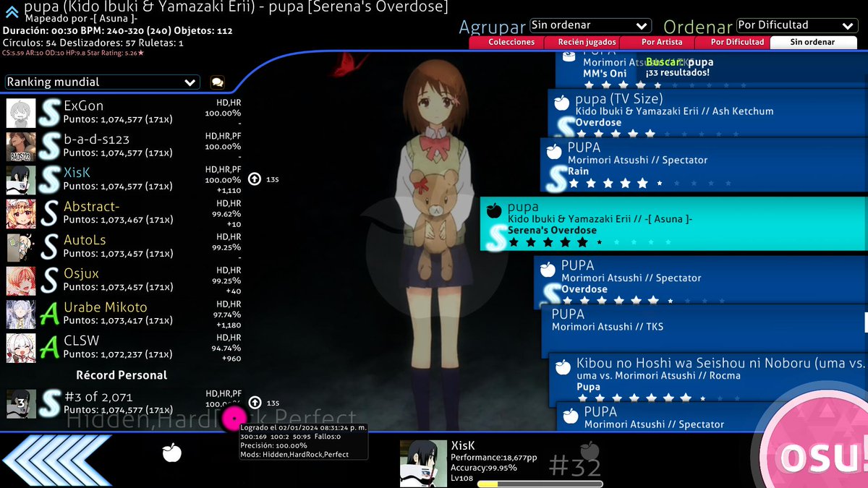Screen dimensions: 868x488
Task: Click the A rank icon on Urabe Mikoto's score
Action: pyautogui.click(x=49, y=314)
